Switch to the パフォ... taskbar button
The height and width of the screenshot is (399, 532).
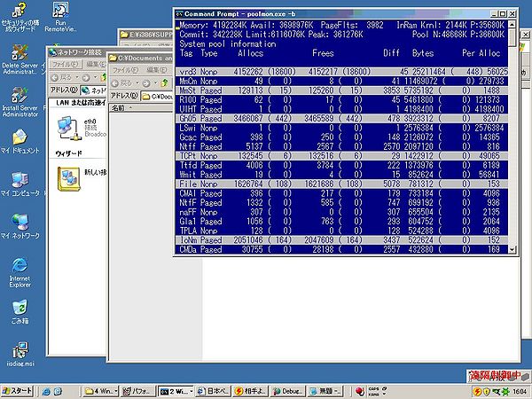pos(138,392)
